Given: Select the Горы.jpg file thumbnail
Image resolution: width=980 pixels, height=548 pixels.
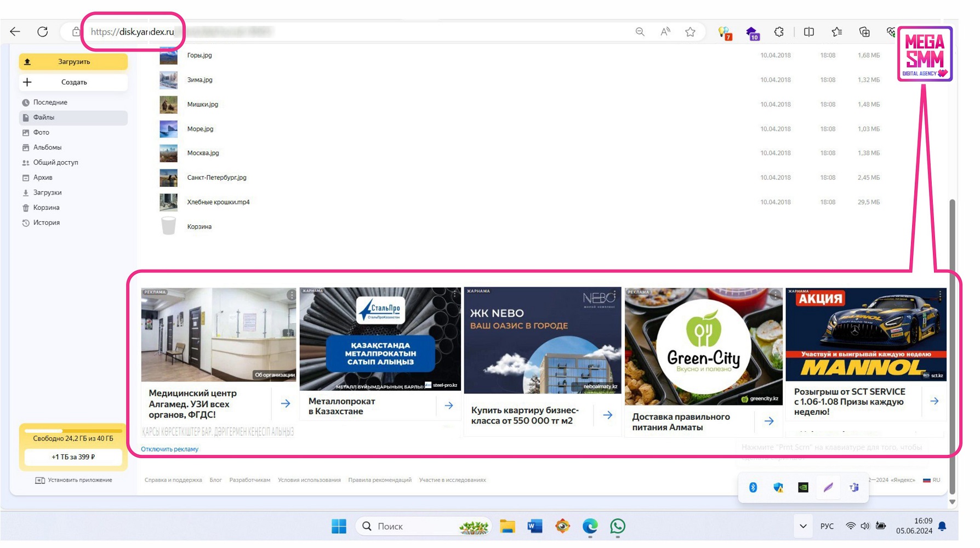Looking at the screenshot, I should 168,55.
